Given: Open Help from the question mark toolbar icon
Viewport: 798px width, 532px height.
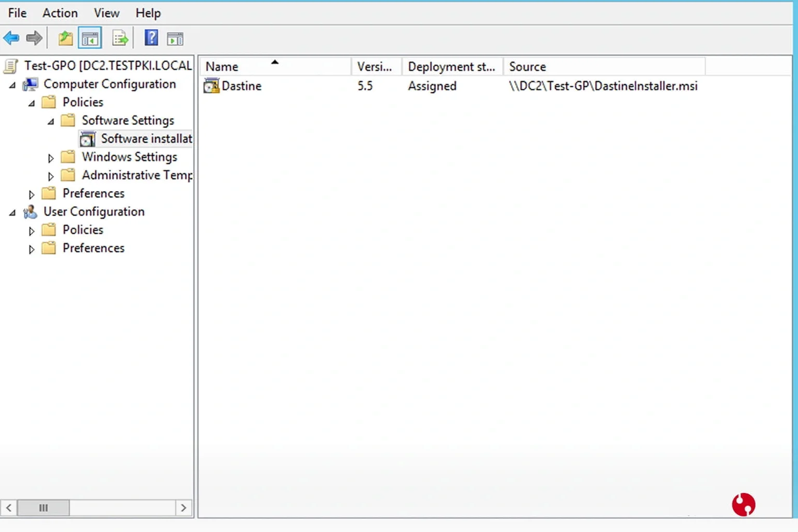Looking at the screenshot, I should coord(151,38).
